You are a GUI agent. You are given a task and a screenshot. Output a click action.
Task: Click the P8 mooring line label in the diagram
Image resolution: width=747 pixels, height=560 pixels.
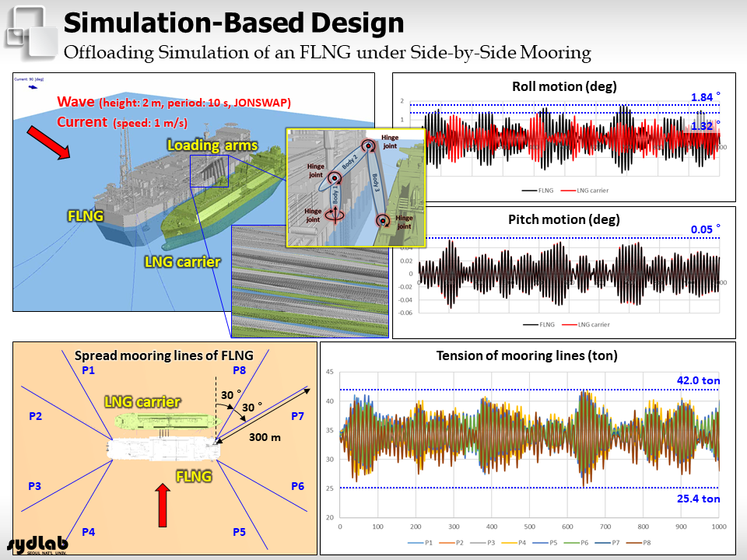click(x=239, y=370)
